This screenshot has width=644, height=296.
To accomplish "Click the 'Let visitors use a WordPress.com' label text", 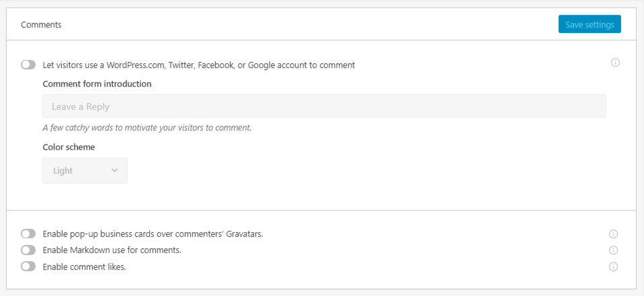I will (199, 65).
